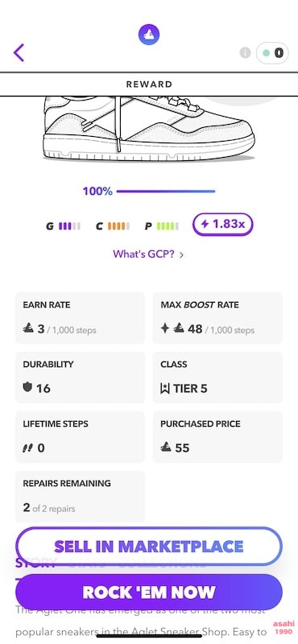Open the gray info icon
Viewport: 298px width, 644px height.
[245, 52]
